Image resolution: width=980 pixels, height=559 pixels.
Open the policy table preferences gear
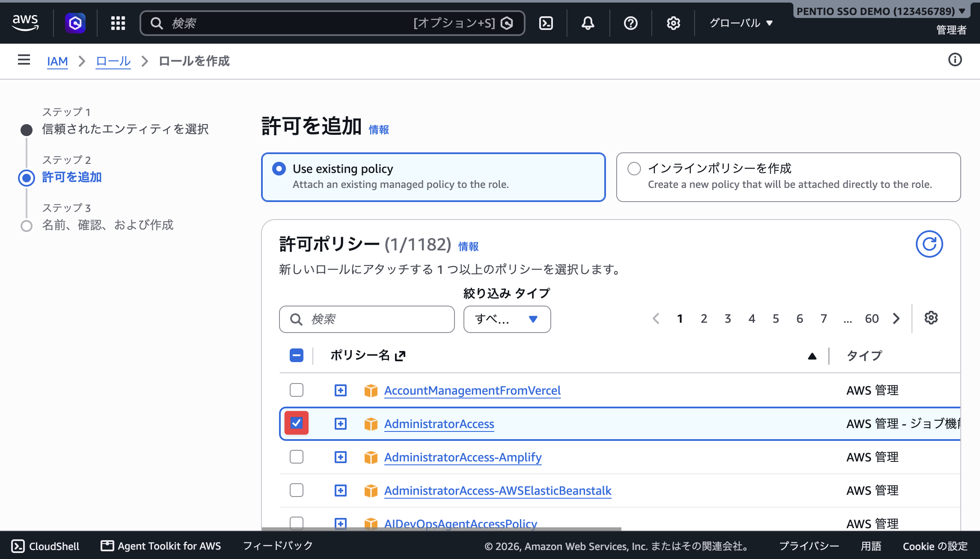coord(931,318)
